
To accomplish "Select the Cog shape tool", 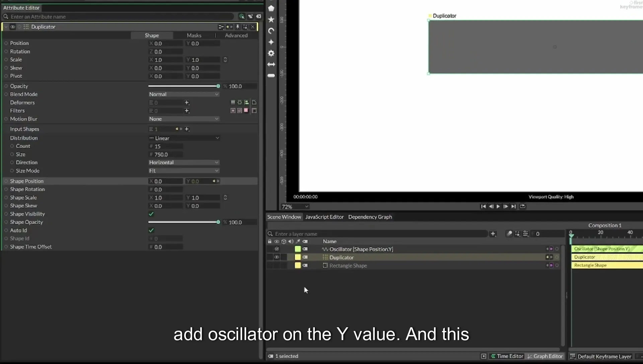I will pos(271,53).
